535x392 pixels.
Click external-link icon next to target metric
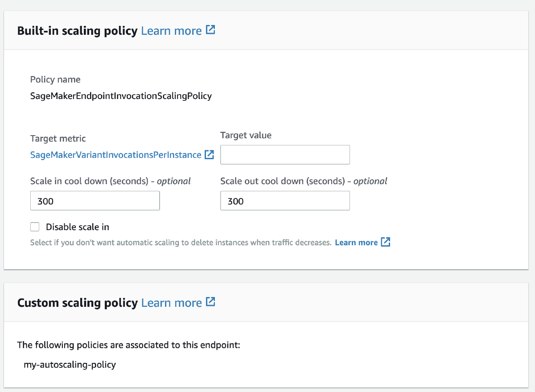pos(209,154)
